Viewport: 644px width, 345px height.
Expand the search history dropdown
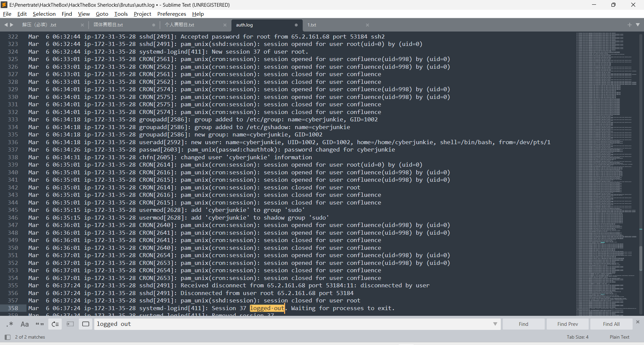click(x=495, y=324)
